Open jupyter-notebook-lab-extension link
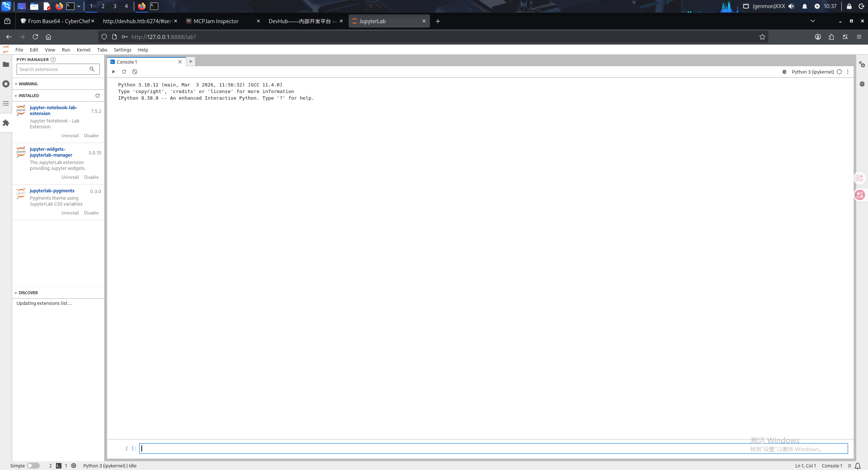The width and height of the screenshot is (868, 470). 53,110
